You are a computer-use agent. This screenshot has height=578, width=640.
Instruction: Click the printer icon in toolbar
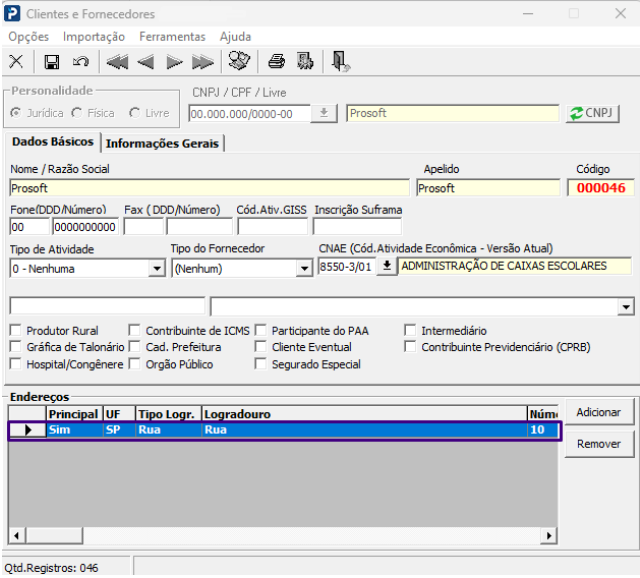click(x=276, y=62)
